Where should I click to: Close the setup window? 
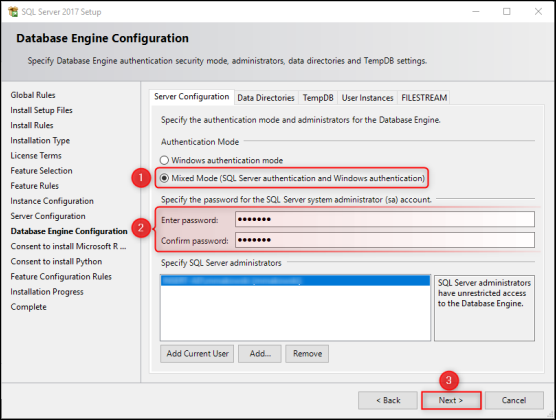coord(538,12)
